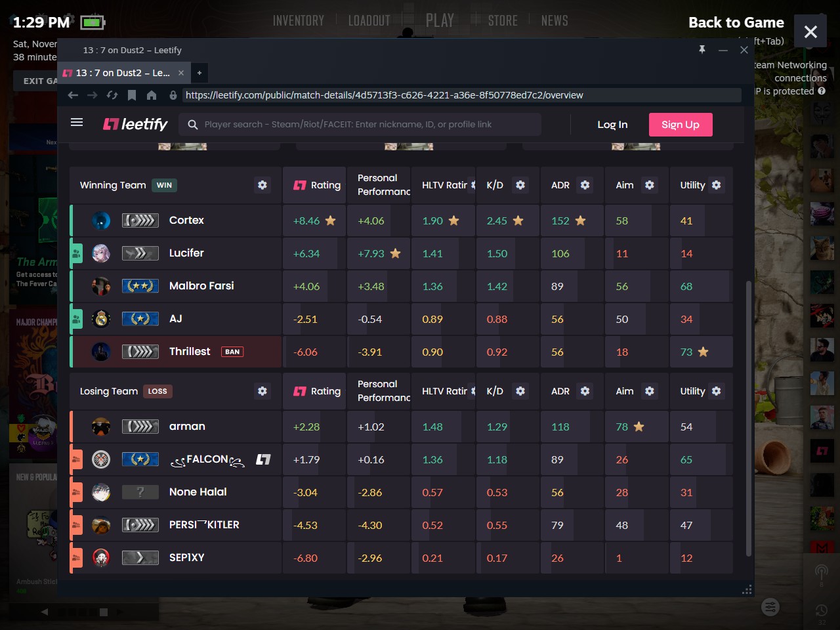This screenshot has width=840, height=630.
Task: Click the 1:29 PM overlay clock
Action: click(x=41, y=23)
